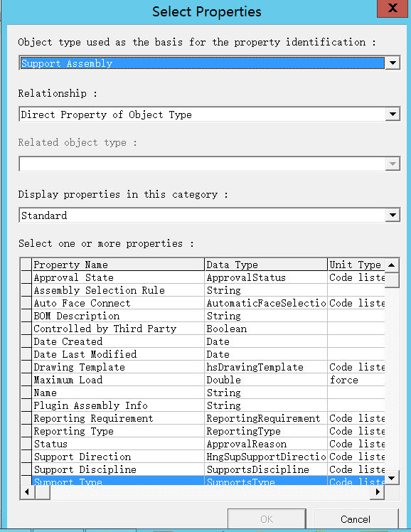The width and height of the screenshot is (411, 532).
Task: Click the Assembly Selection Rule property name
Action: pos(99,290)
